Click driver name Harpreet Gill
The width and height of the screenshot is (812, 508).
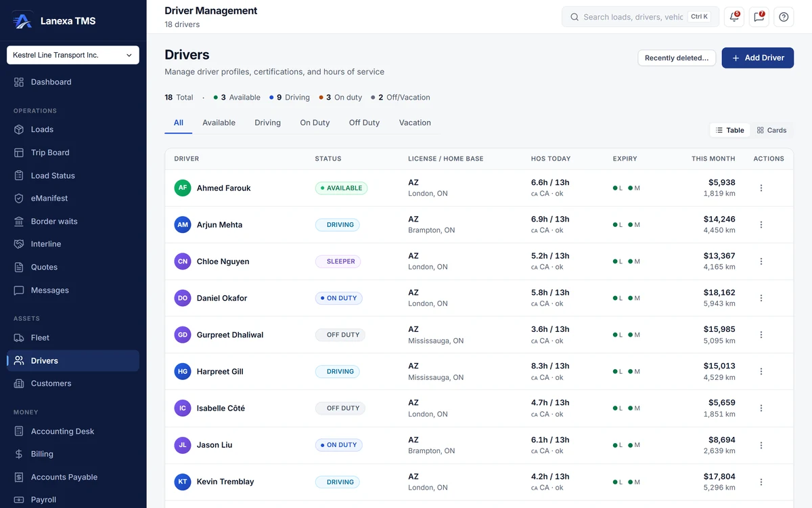pos(220,371)
